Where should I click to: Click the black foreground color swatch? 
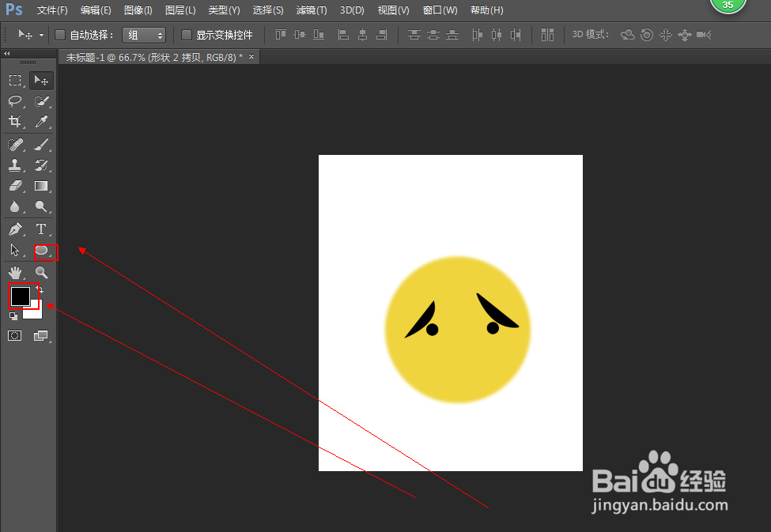(21, 295)
